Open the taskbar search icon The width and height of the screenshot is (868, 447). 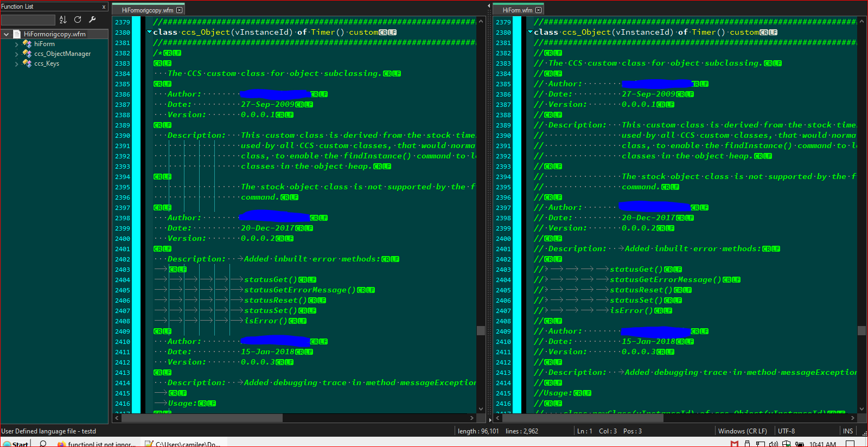(x=43, y=443)
